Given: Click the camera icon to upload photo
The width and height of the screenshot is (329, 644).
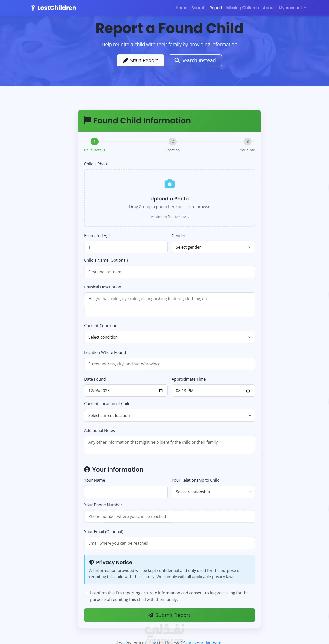Looking at the screenshot, I should (170, 184).
